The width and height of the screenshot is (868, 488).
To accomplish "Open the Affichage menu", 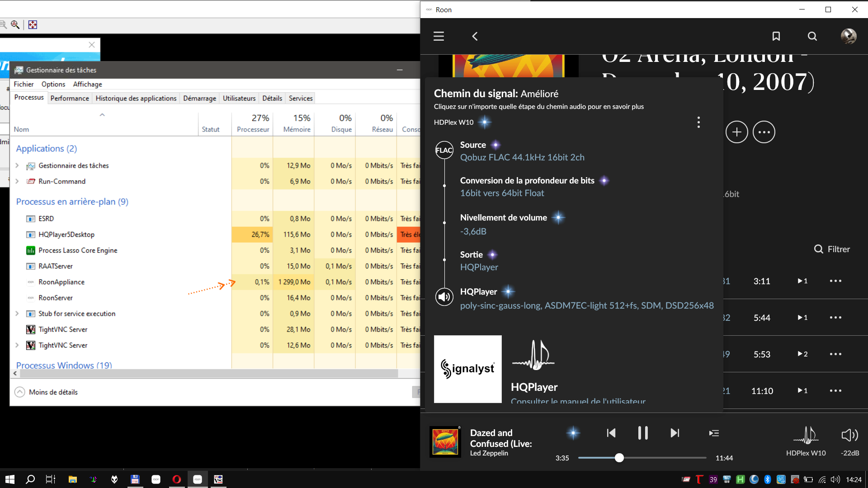I will click(x=87, y=84).
